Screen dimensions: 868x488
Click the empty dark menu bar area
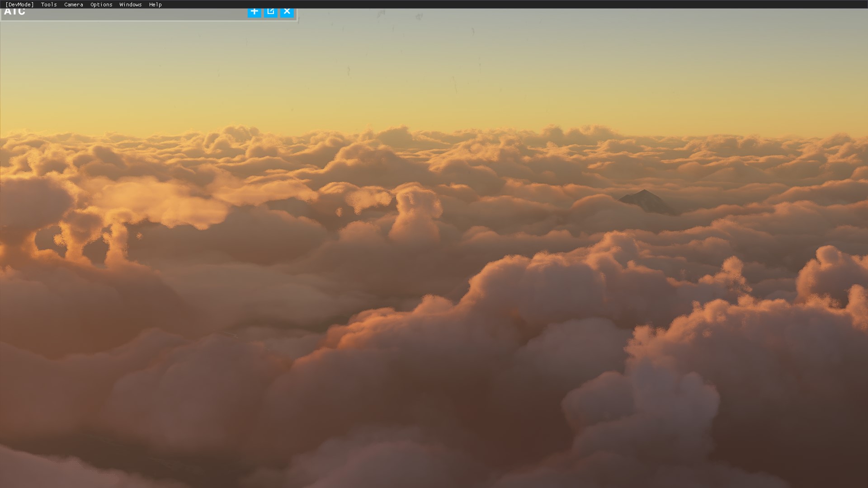(x=497, y=5)
